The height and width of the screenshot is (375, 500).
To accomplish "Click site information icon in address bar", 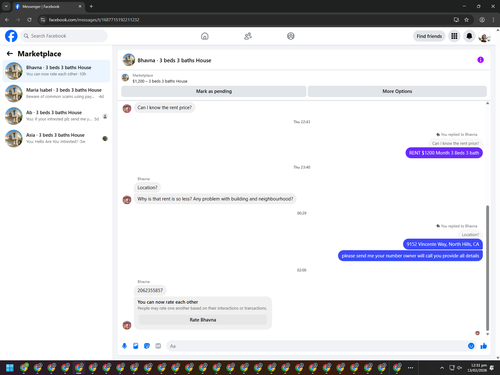I will [x=43, y=20].
